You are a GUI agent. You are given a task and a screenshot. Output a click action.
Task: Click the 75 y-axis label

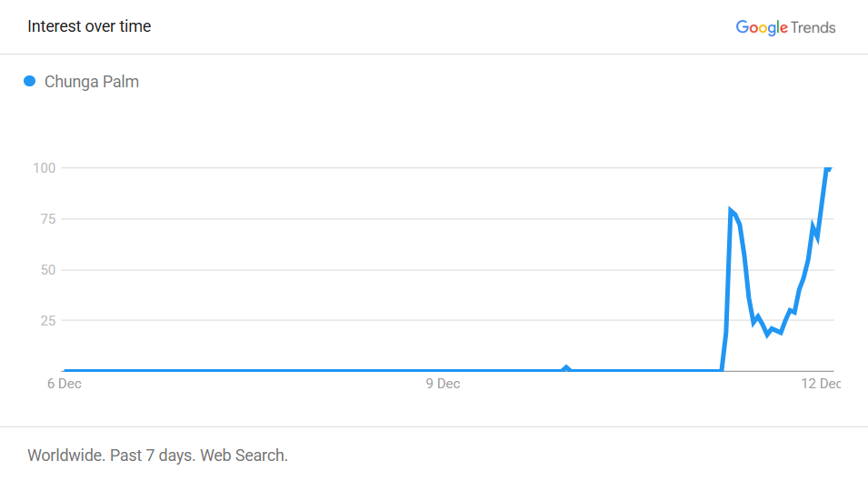(48, 219)
